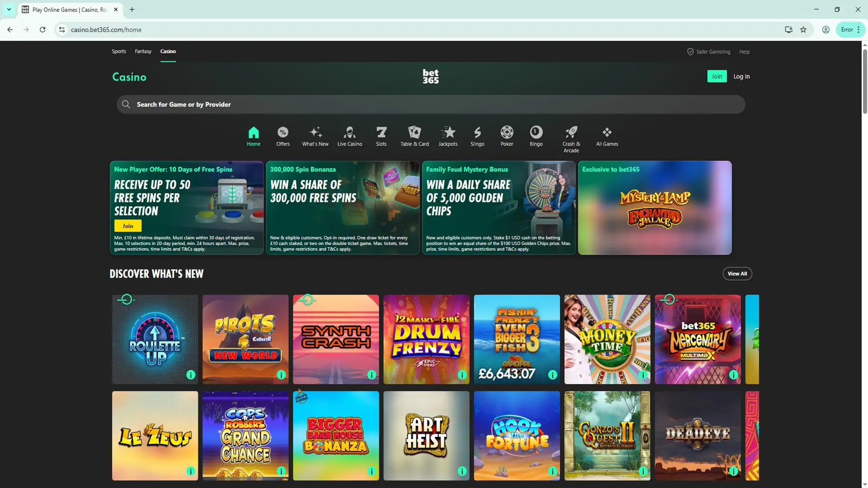Open the Money Time game thumbnail
The height and width of the screenshot is (488, 868).
(x=607, y=339)
